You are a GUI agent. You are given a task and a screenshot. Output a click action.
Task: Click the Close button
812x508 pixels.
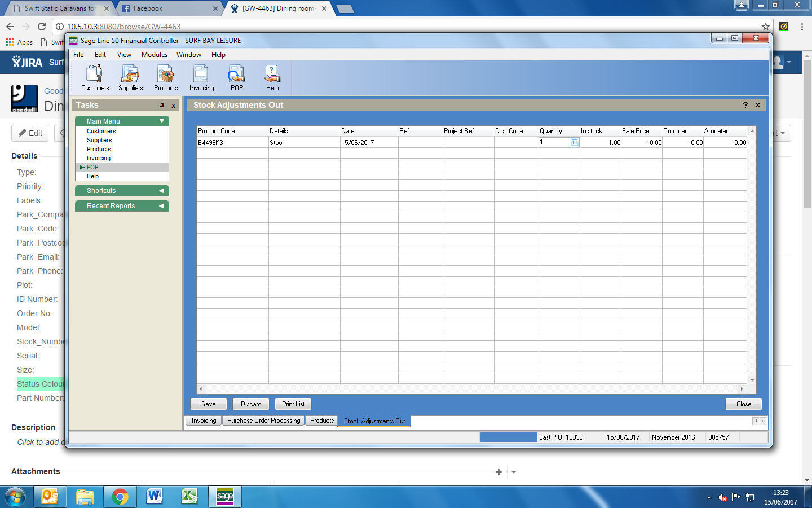pyautogui.click(x=744, y=404)
